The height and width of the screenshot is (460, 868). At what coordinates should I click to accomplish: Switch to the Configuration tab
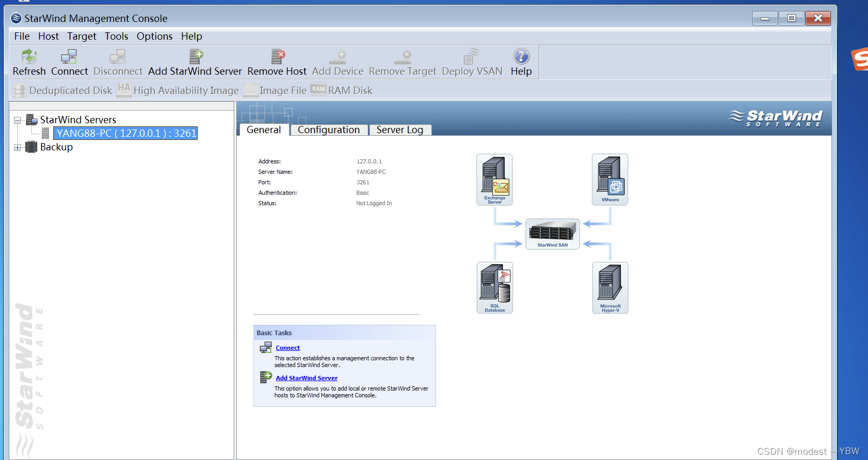[x=329, y=129]
